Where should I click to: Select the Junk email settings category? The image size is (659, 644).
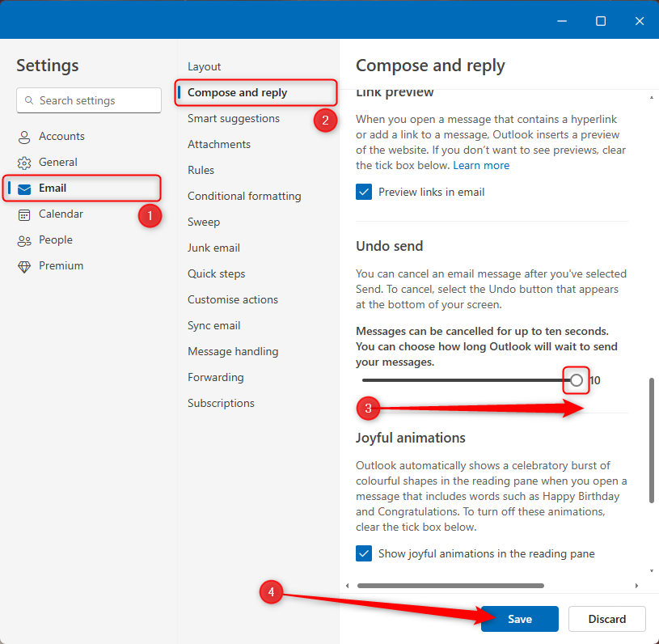coord(213,248)
